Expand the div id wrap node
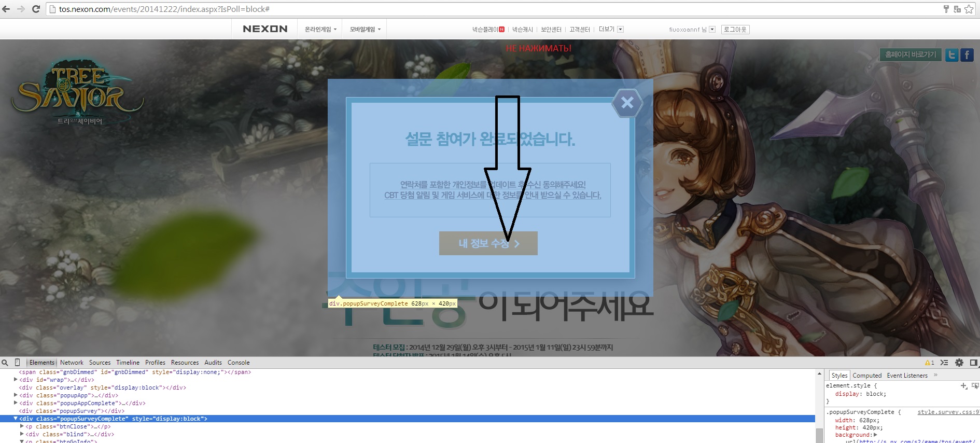This screenshot has height=443, width=980. coord(16,380)
